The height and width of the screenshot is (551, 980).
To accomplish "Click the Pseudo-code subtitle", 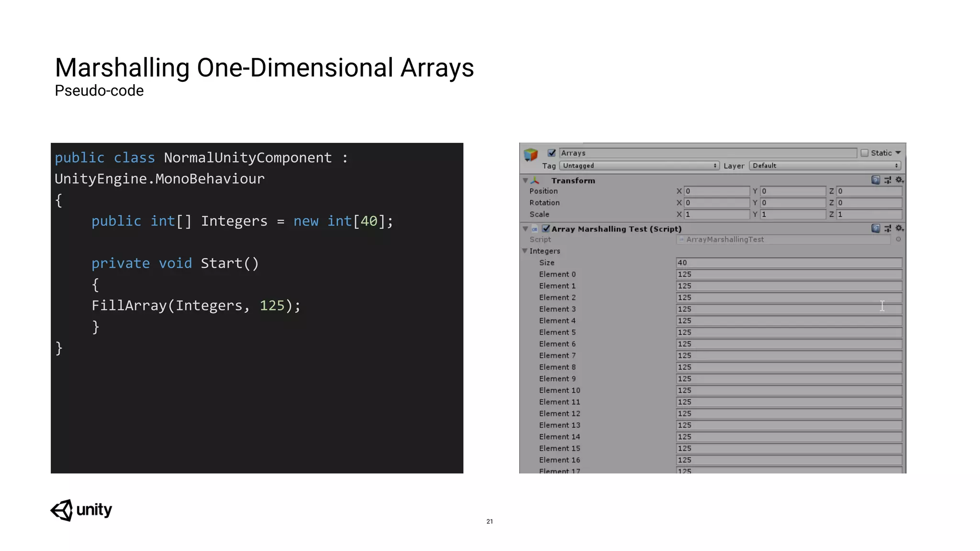I will tap(99, 91).
